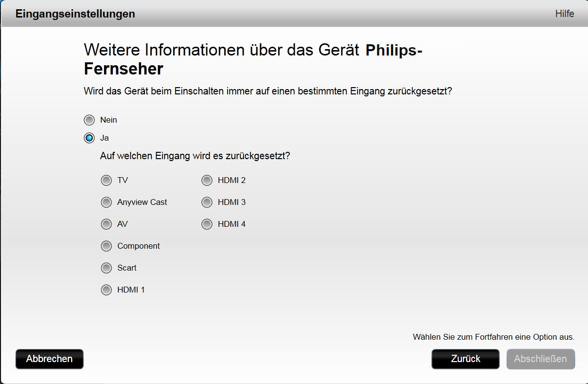Screen dimensions: 588x384
Task: Click the greyed-out Abschließen button
Action: (x=541, y=359)
